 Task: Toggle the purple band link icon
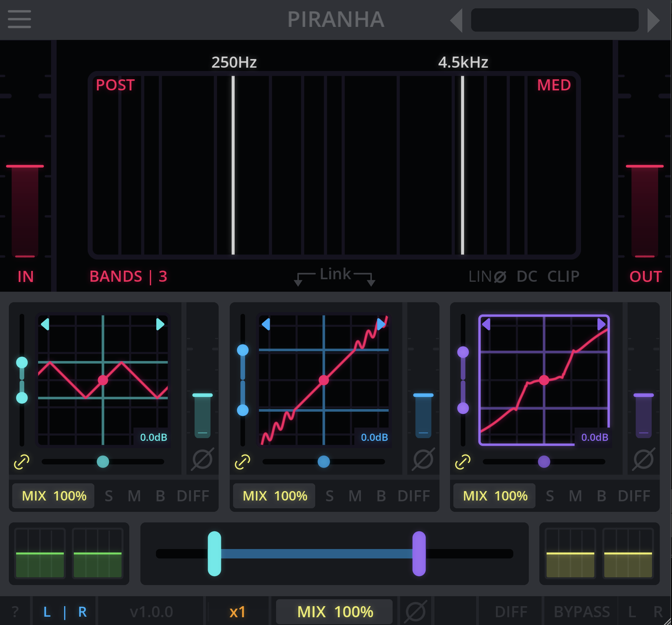(463, 462)
